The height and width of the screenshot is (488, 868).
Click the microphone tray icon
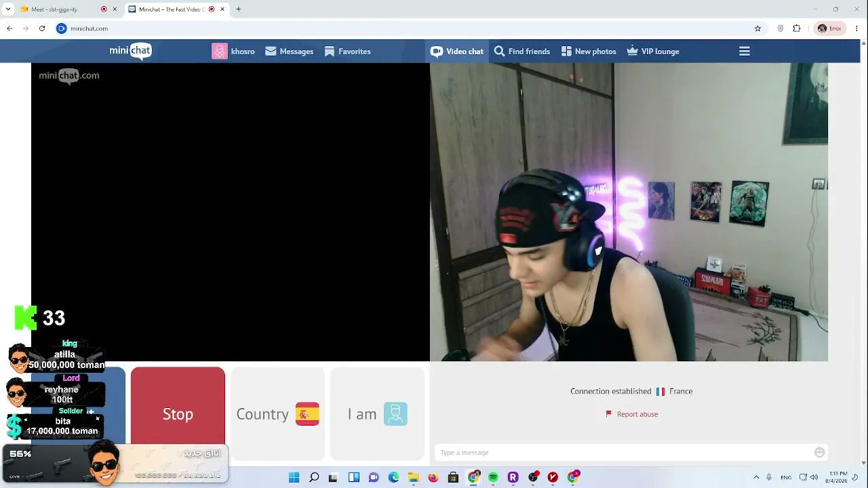[769, 478]
